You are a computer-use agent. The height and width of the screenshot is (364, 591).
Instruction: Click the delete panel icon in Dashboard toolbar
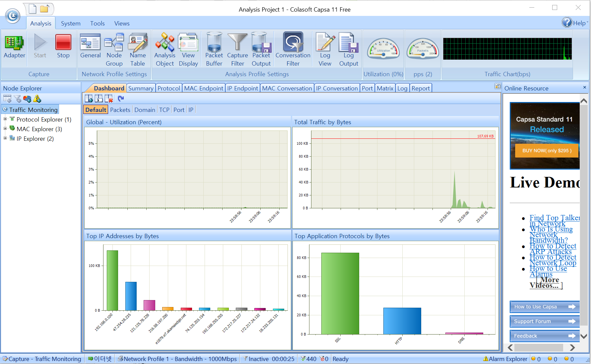coord(109,98)
